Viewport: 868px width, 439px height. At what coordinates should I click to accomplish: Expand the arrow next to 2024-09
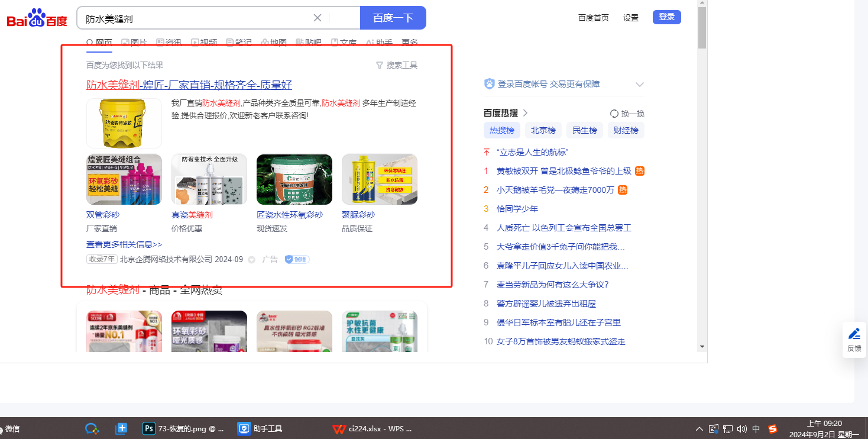point(251,260)
